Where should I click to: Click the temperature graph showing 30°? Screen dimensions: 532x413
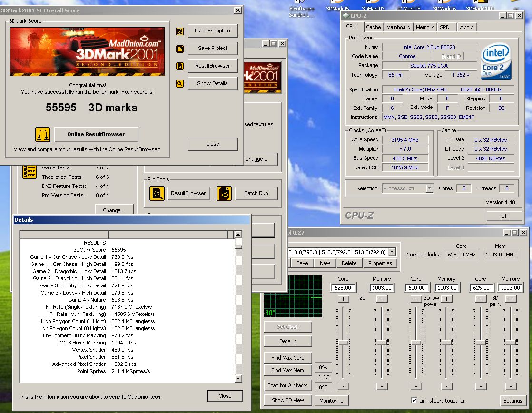click(293, 296)
